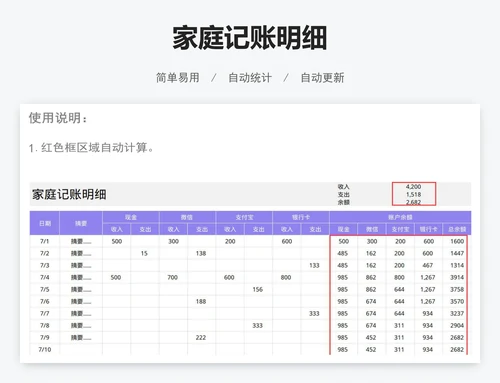500x383 pixels.
Task: Click the 333 expense cell in row 7/7
Action: (314, 313)
